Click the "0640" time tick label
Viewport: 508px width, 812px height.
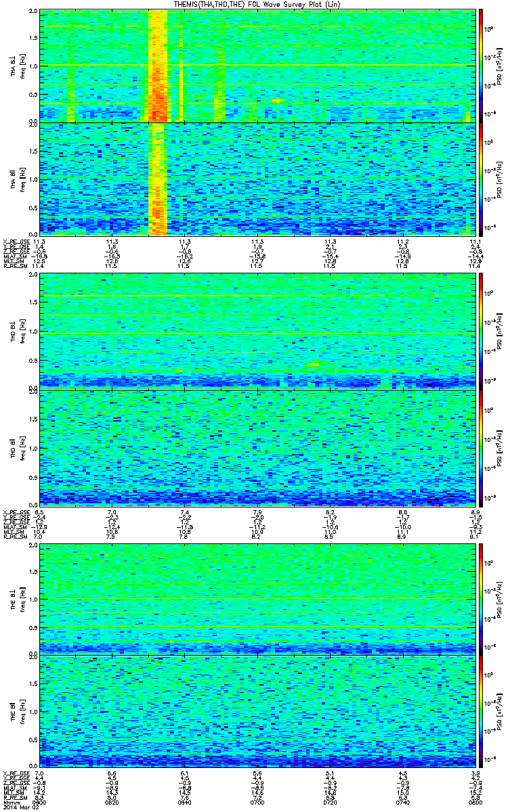click(x=185, y=803)
